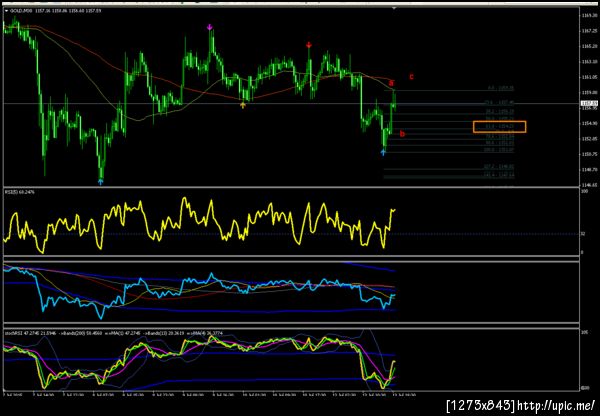This screenshot has width=600, height=416.
Task: Click the 23.6 Fibonacci level label
Action: click(500, 103)
